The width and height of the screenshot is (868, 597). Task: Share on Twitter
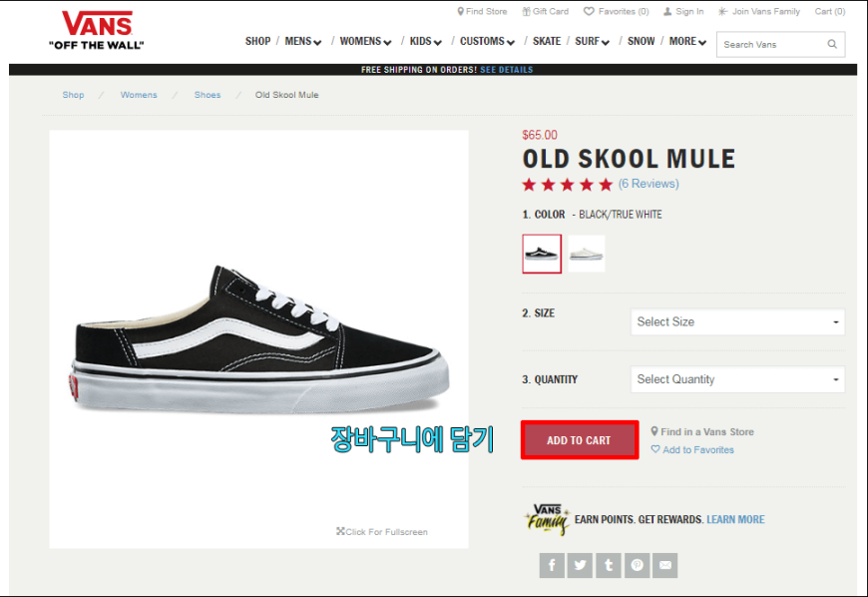pyautogui.click(x=580, y=565)
